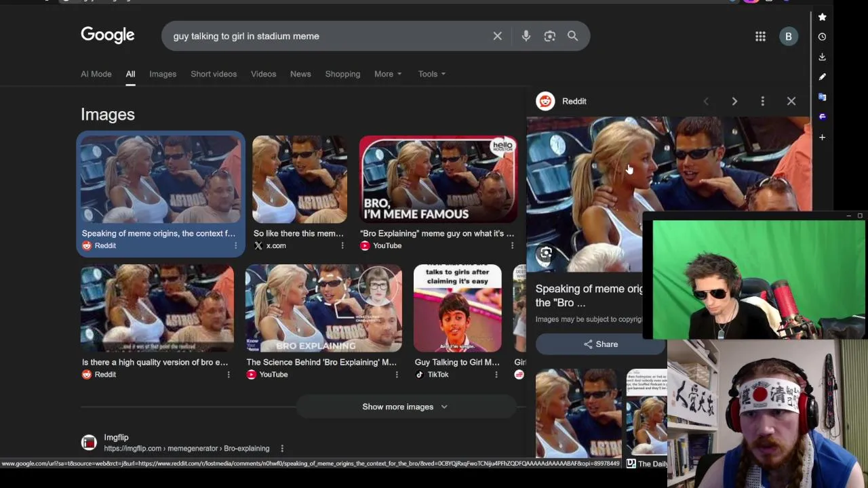
Task: Open options for x.com image result
Action: pyautogui.click(x=342, y=245)
